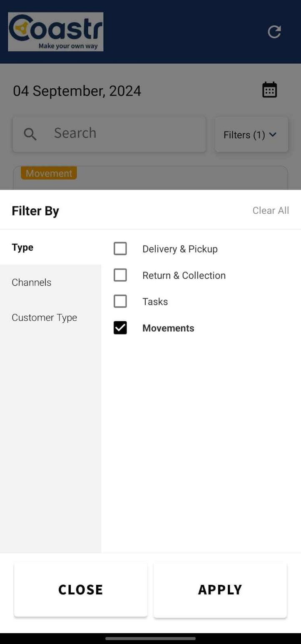Click the chevron next to Filters

(x=273, y=135)
